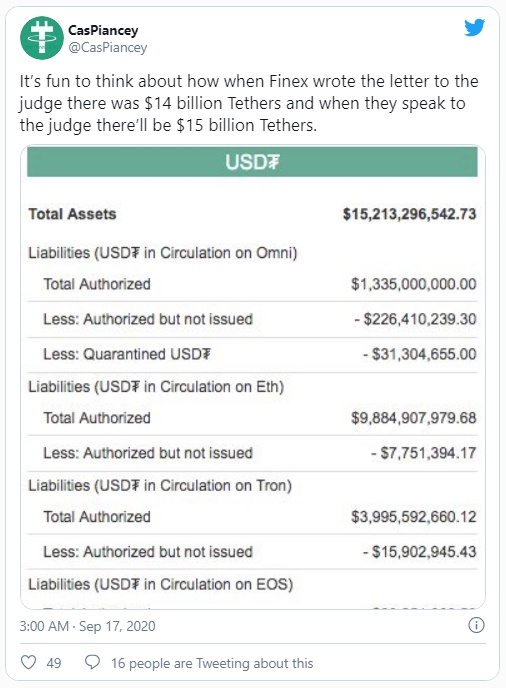Viewport: 506px width, 688px height.
Task: Select Liabilities in Circulation on Eth heading
Action: (156, 387)
